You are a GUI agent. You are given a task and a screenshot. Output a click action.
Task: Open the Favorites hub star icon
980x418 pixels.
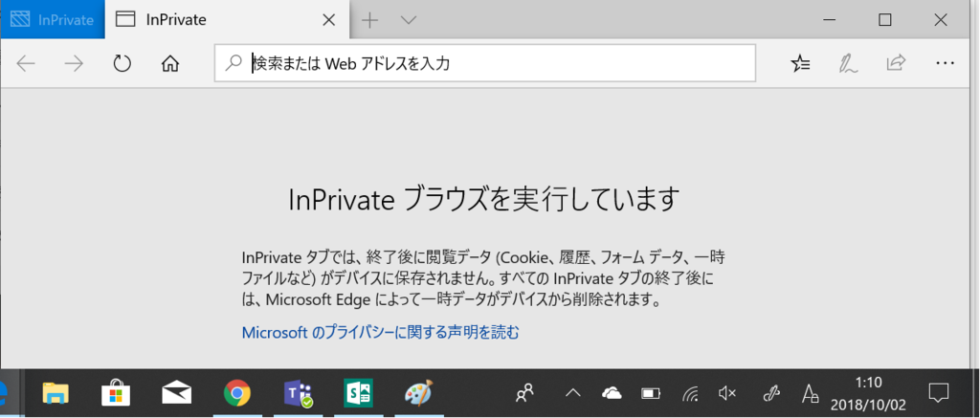point(800,63)
